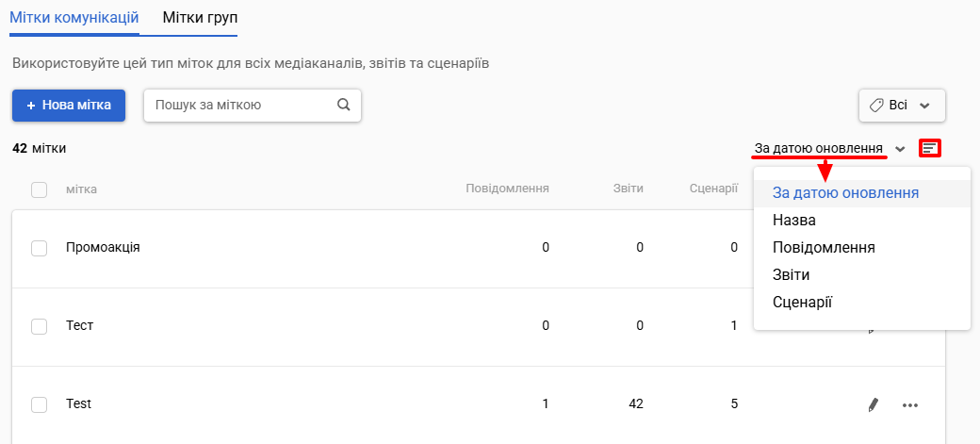This screenshot has width=980, height=444.
Task: Check the Промоакція row checkbox
Action: click(x=40, y=248)
